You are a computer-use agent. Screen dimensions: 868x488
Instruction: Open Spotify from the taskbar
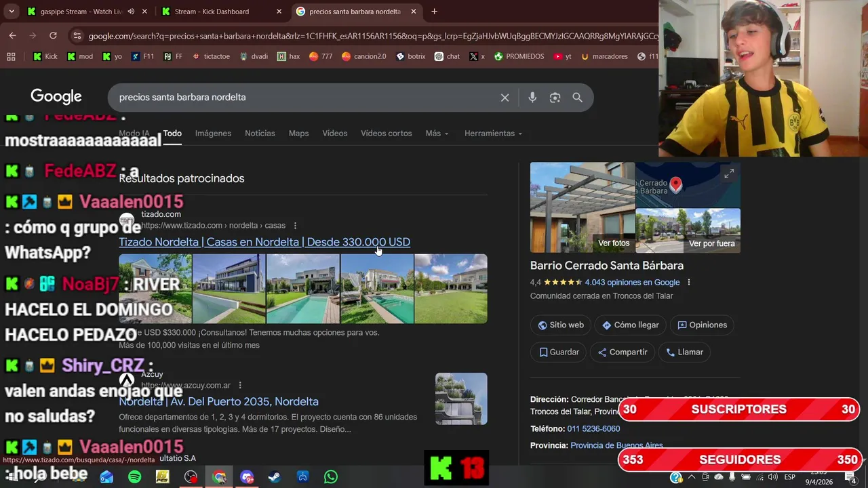pos(134,477)
